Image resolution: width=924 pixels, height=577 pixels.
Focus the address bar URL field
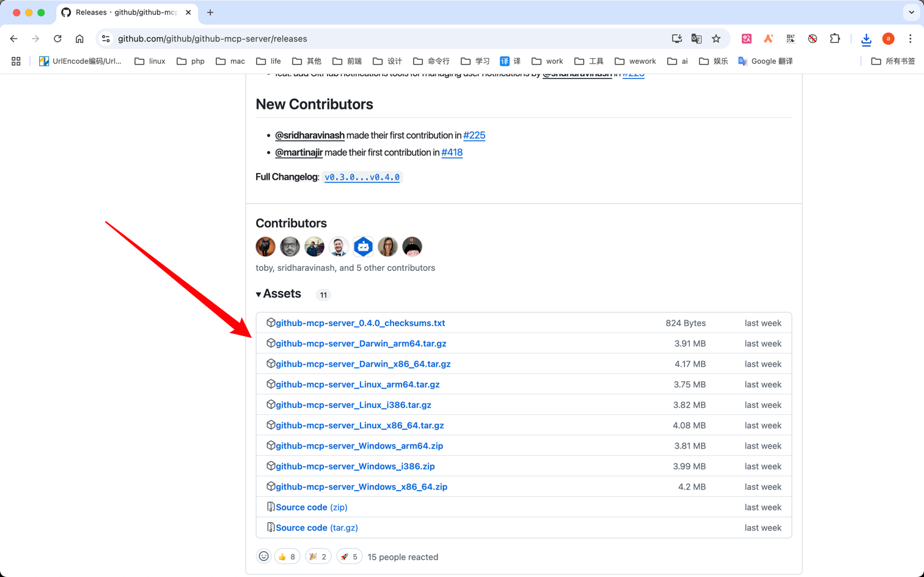coord(391,39)
